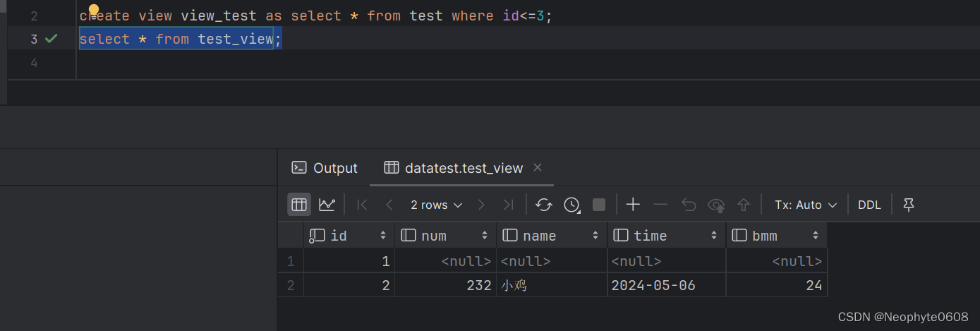Switch to table grid view
980x331 pixels.
[x=298, y=205]
